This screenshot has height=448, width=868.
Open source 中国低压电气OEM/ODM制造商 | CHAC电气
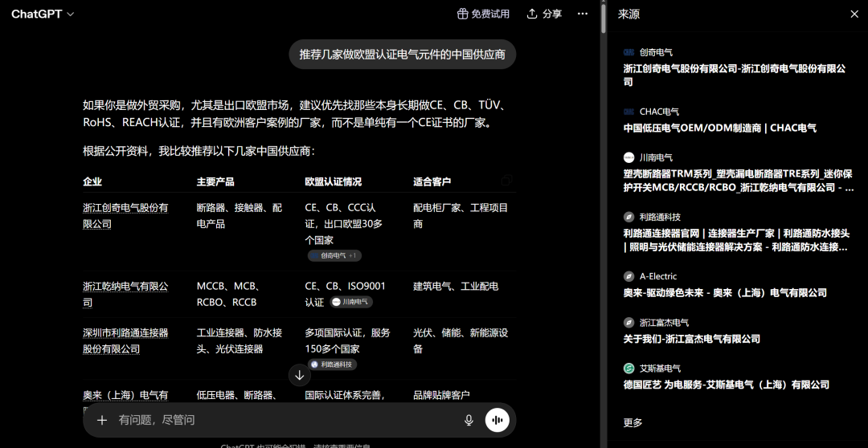pos(719,128)
